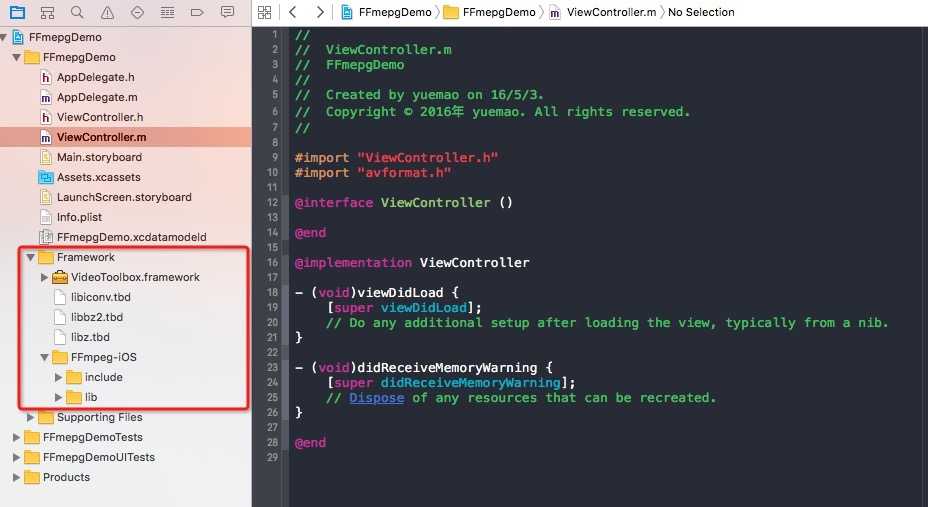Viewport: 928px width, 507px height.
Task: Open the Test navigator diamond icon
Action: click(137, 12)
